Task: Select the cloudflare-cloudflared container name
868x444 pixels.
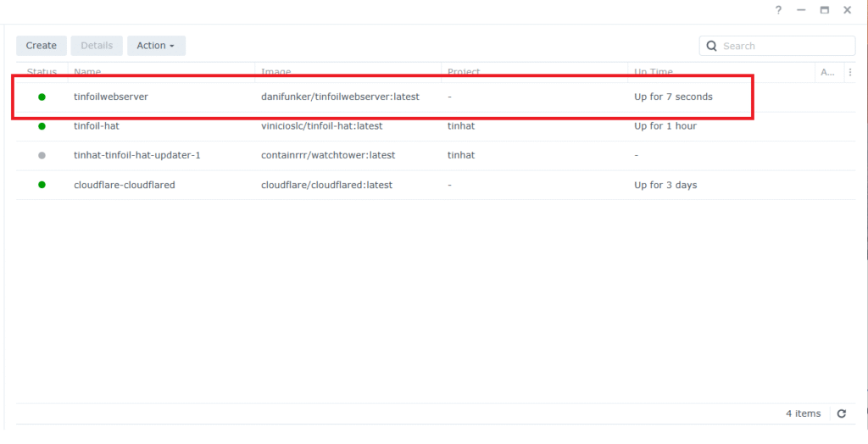Action: click(125, 185)
